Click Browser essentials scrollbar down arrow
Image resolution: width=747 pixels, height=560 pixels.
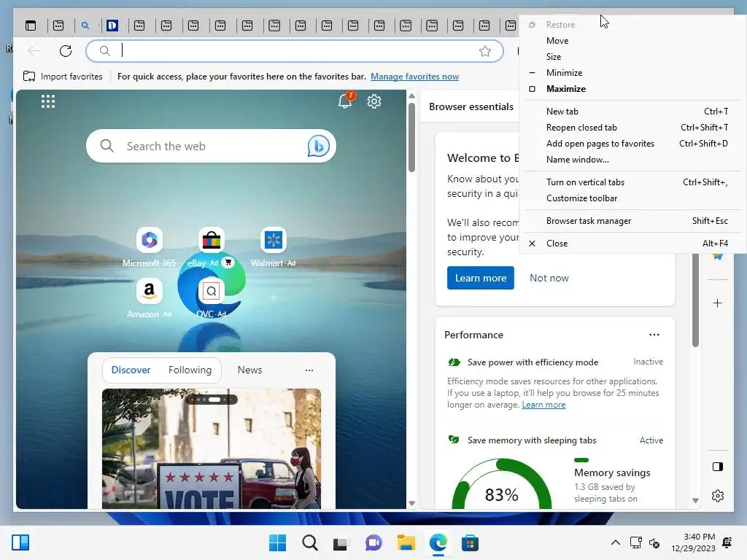click(695, 500)
